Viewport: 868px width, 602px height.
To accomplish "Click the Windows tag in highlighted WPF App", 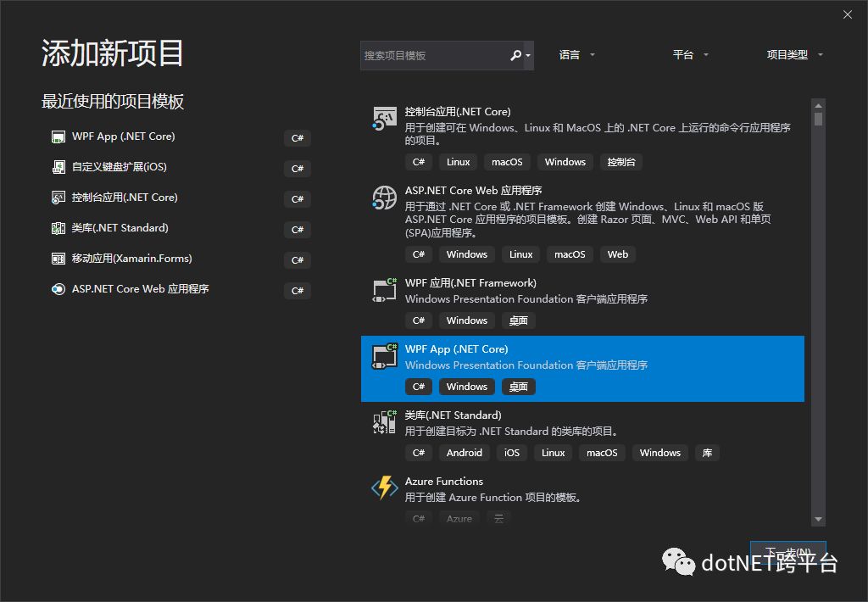I will point(467,387).
